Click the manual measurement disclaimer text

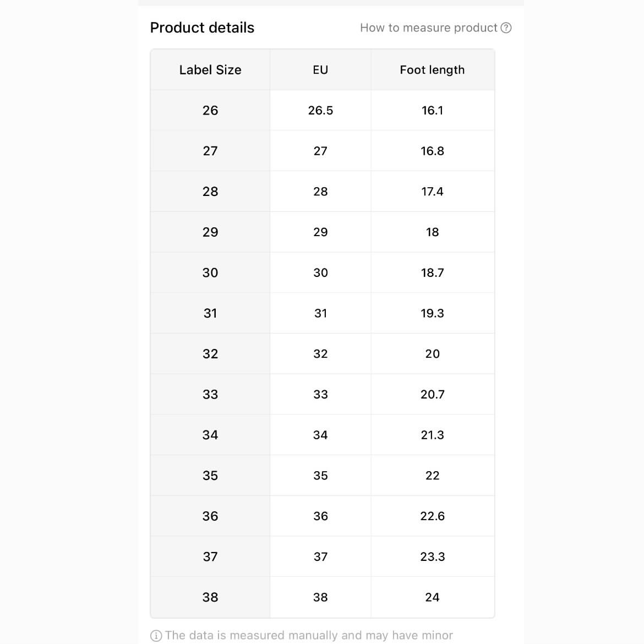(x=309, y=635)
